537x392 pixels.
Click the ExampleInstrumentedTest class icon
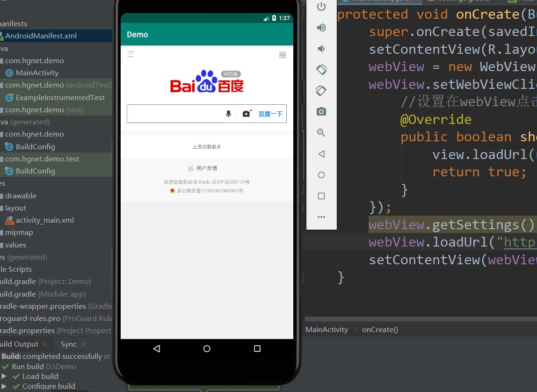(x=9, y=98)
